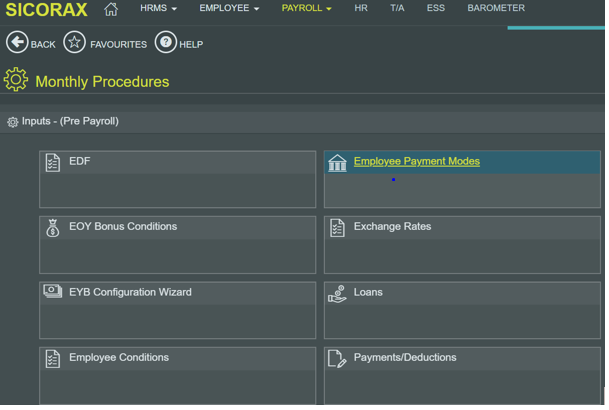Open Help via question mark icon
The height and width of the screenshot is (410, 609).
(x=166, y=42)
